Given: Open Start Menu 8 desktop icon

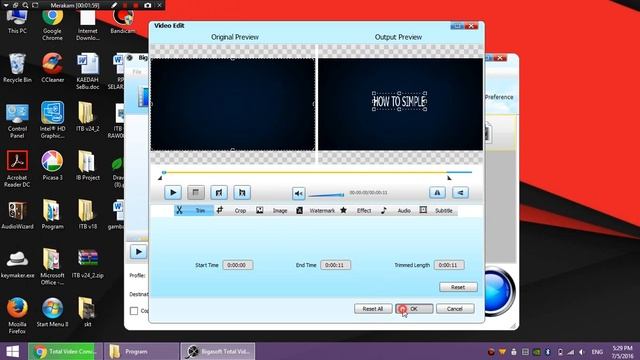Looking at the screenshot, I should coord(52,313).
